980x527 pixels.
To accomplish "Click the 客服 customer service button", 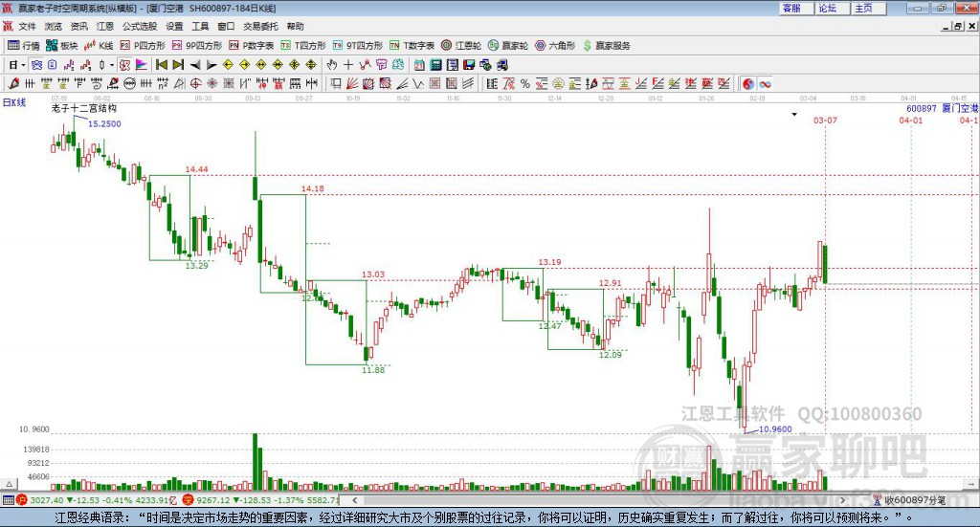I will (x=795, y=8).
